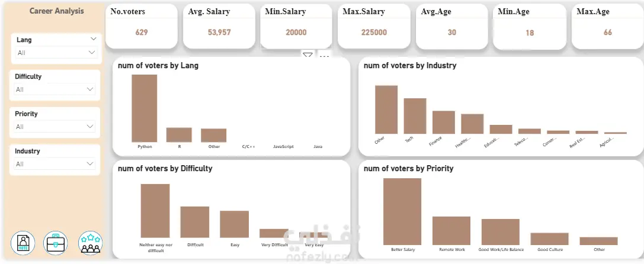Select the Remote Work bar
Viewport: 644px width, 264px height.
click(x=451, y=231)
